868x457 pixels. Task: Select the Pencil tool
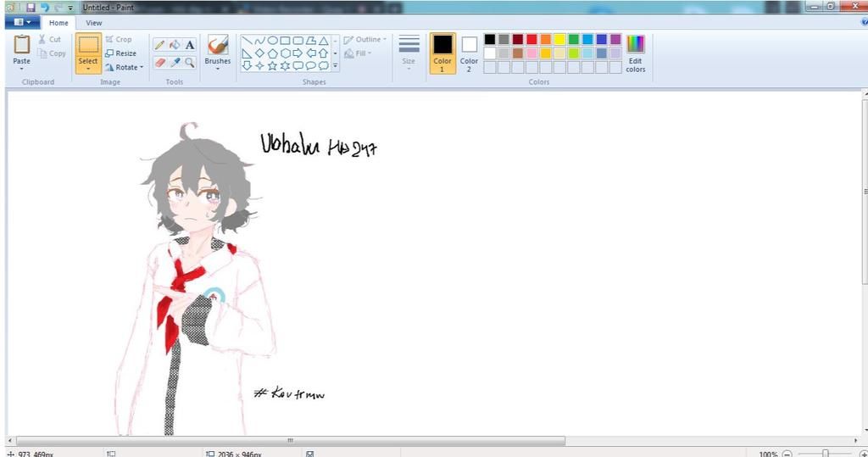point(159,45)
